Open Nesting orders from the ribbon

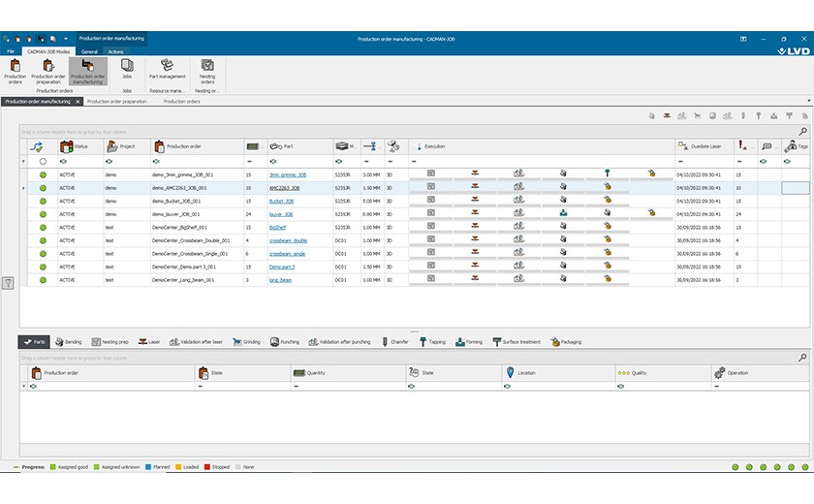tap(207, 71)
